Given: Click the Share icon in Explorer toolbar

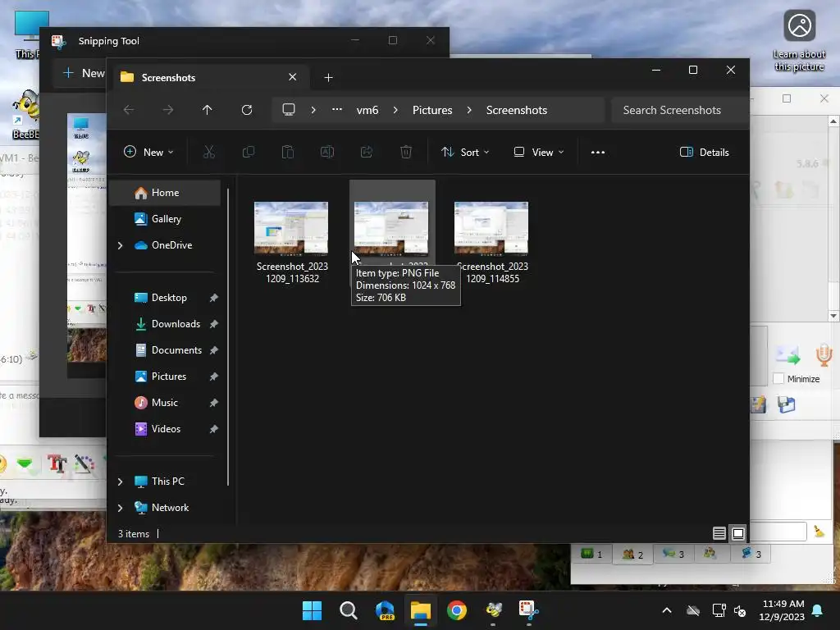Looking at the screenshot, I should tap(367, 152).
